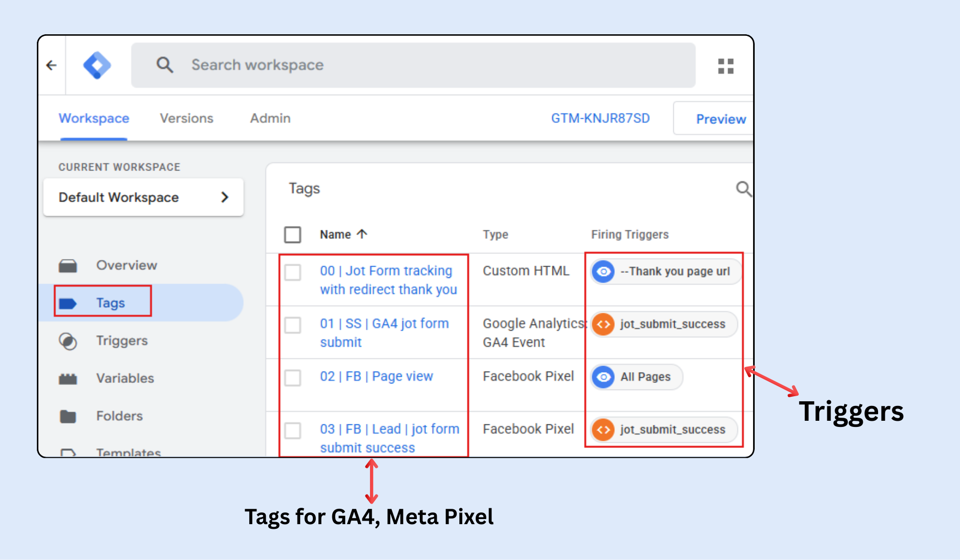960x560 pixels.
Task: Open Variables in the sidebar
Action: tap(124, 378)
